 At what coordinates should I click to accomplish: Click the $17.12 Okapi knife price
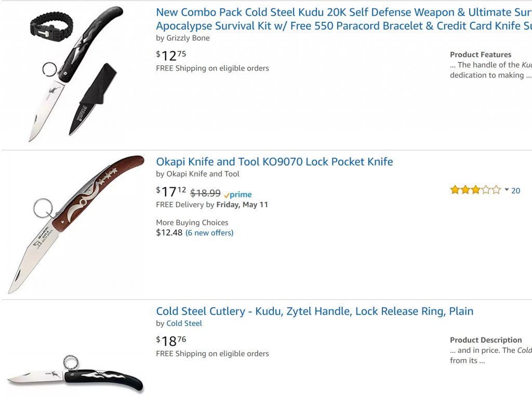(171, 192)
